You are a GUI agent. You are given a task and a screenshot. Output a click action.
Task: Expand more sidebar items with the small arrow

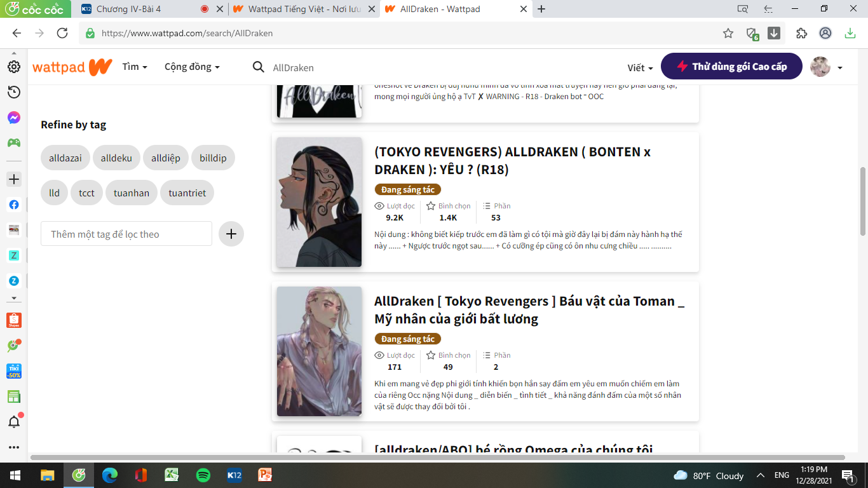14,298
